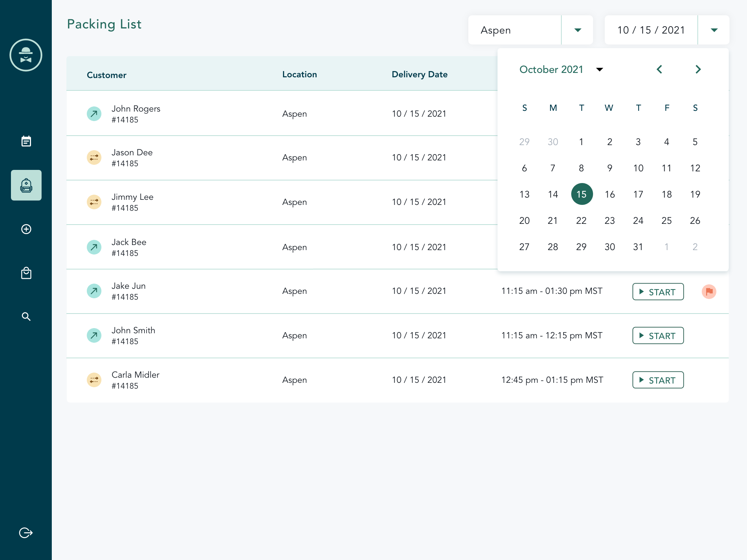Click the red flag on Jake Jun's row
Screen dimensions: 747x560
[709, 292]
